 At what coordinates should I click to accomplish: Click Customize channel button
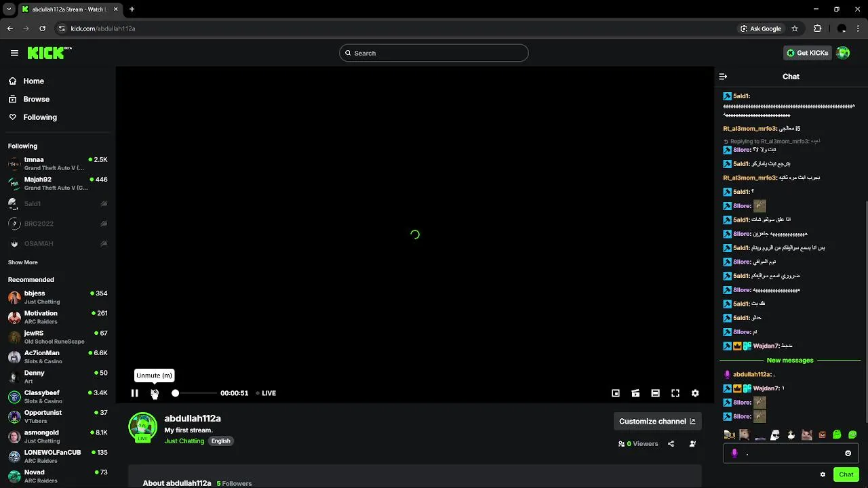(x=657, y=421)
